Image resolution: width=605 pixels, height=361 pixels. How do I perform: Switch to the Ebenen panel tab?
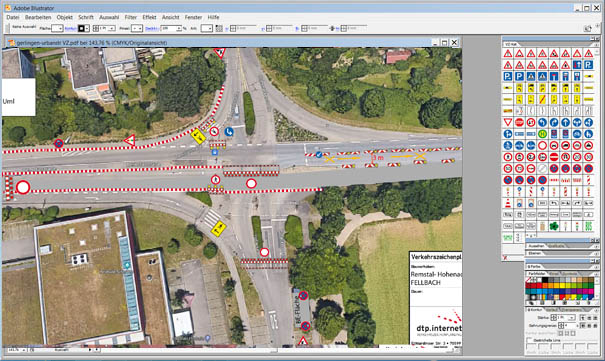click(x=535, y=253)
